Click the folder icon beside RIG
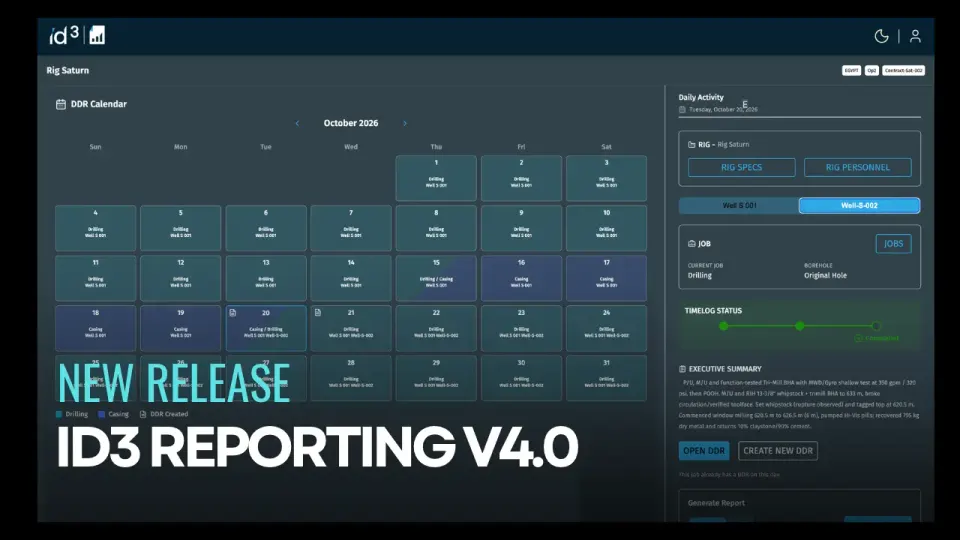This screenshot has width=960, height=540. point(691,144)
